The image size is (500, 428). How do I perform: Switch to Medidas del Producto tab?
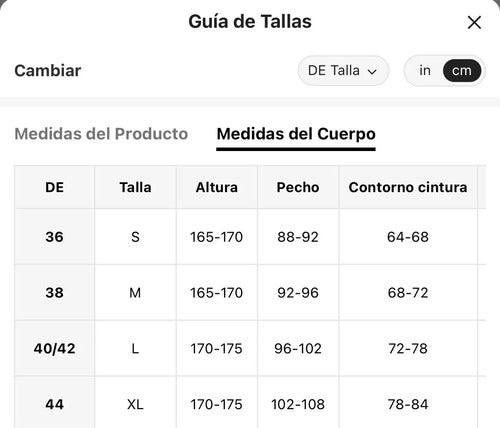[x=101, y=134]
